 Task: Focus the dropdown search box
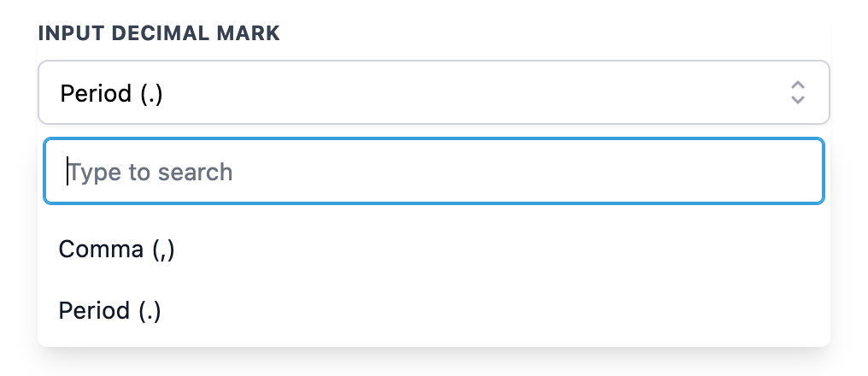click(434, 172)
